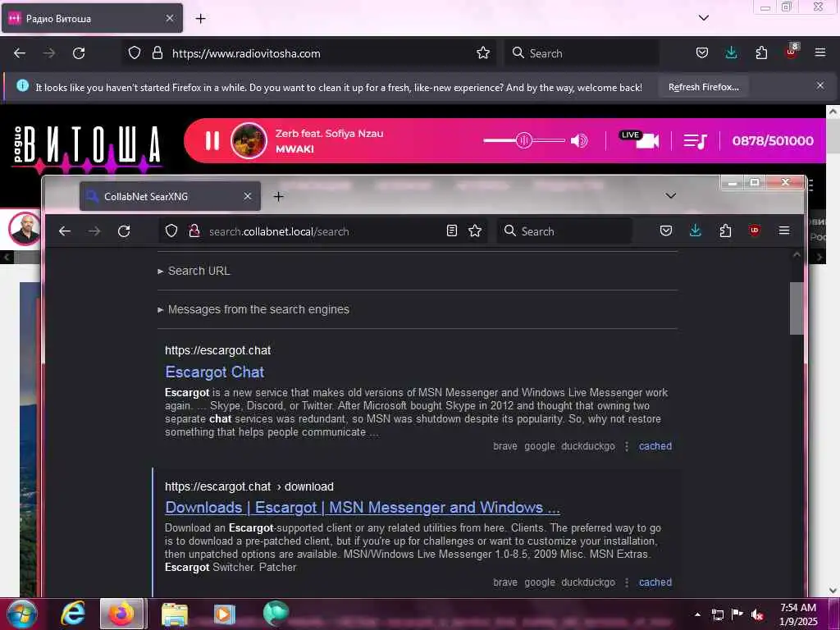Select the Радио Витоша tab

[92, 18]
